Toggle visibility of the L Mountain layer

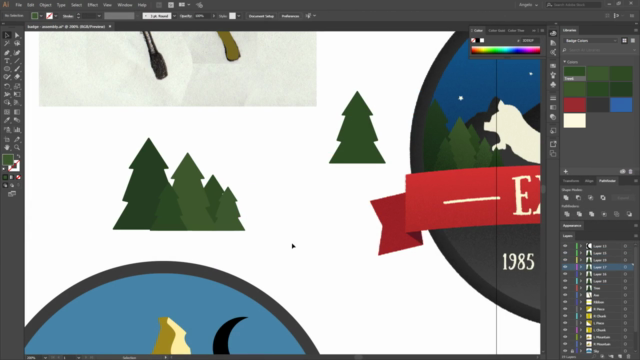click(x=565, y=337)
